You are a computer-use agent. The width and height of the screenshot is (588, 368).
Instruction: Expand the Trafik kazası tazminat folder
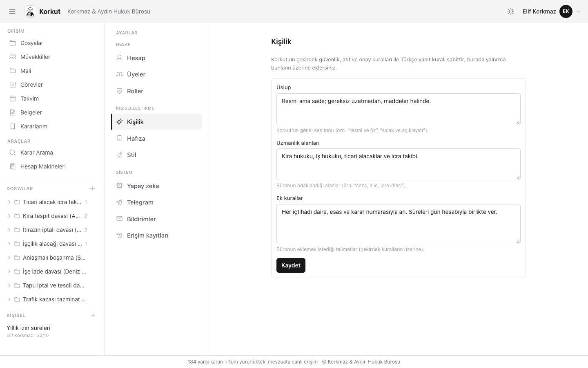click(9, 299)
